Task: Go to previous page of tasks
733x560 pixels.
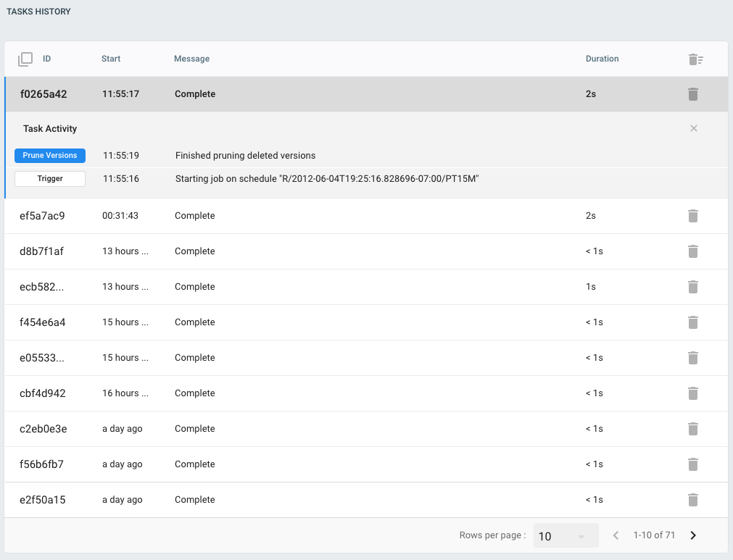Action: tap(616, 535)
